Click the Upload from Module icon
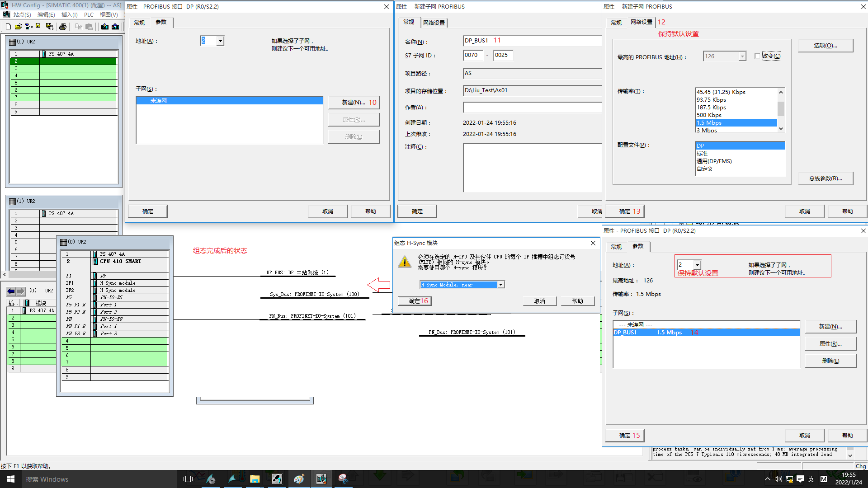This screenshot has width=868, height=488. coord(115,27)
